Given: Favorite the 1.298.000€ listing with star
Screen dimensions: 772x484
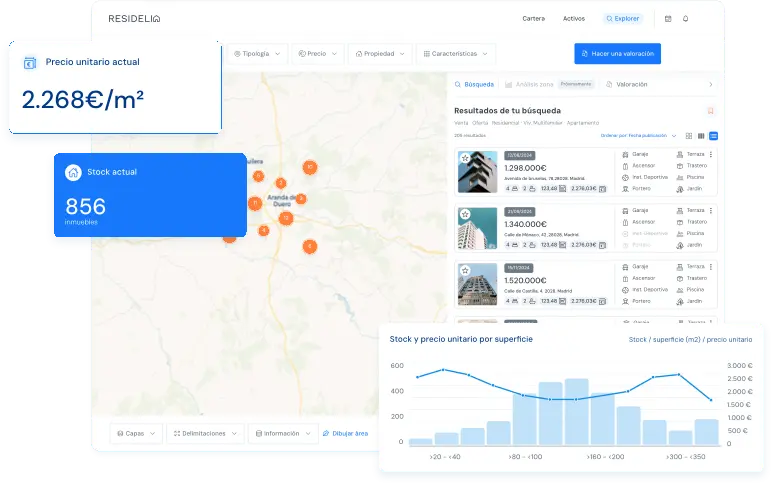Looking at the screenshot, I should 465,158.
